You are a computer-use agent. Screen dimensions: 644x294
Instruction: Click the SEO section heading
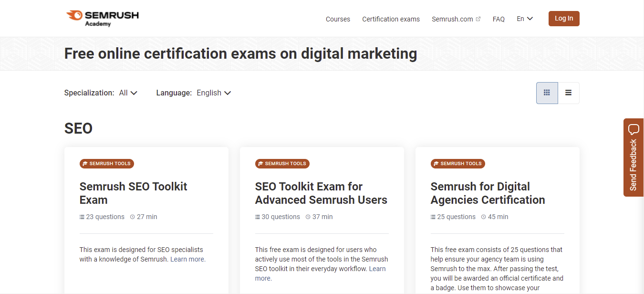coord(78,128)
